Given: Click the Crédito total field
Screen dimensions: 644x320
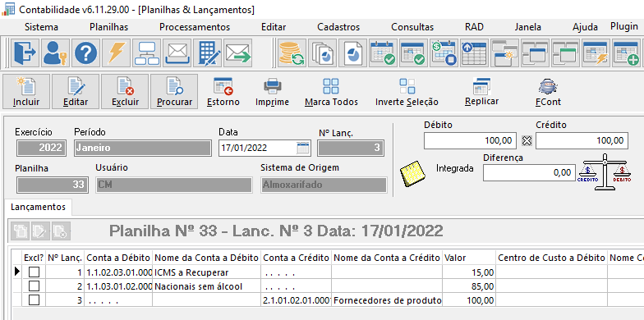Looking at the screenshot, I should 582,141.
